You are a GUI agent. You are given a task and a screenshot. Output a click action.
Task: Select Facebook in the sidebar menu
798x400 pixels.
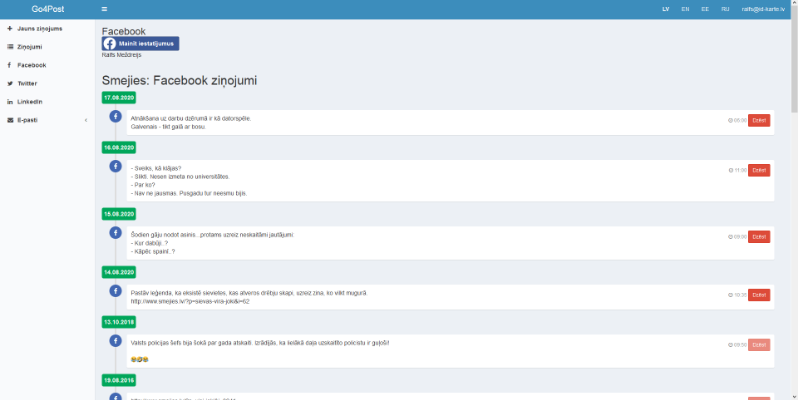point(47,65)
